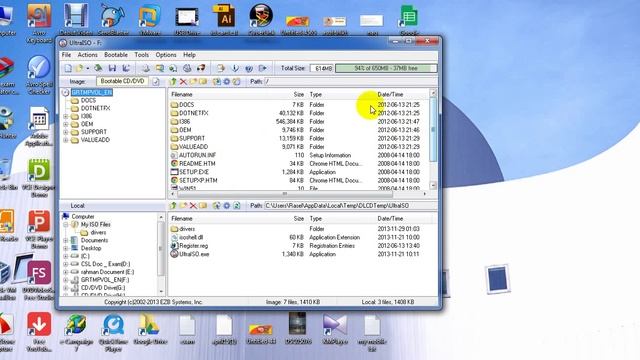Click New Folder icon in image toolbar
Image resolution: width=640 pixels, height=360 pixels.
[193, 82]
